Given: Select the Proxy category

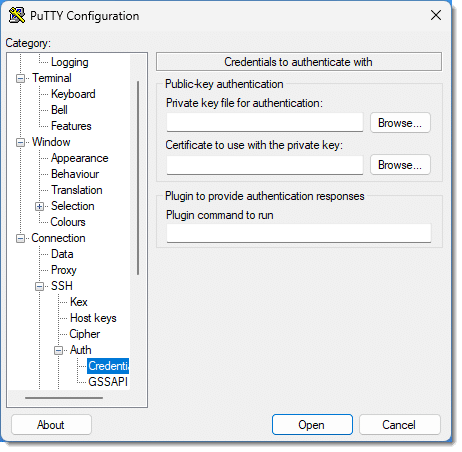Looking at the screenshot, I should tap(64, 270).
